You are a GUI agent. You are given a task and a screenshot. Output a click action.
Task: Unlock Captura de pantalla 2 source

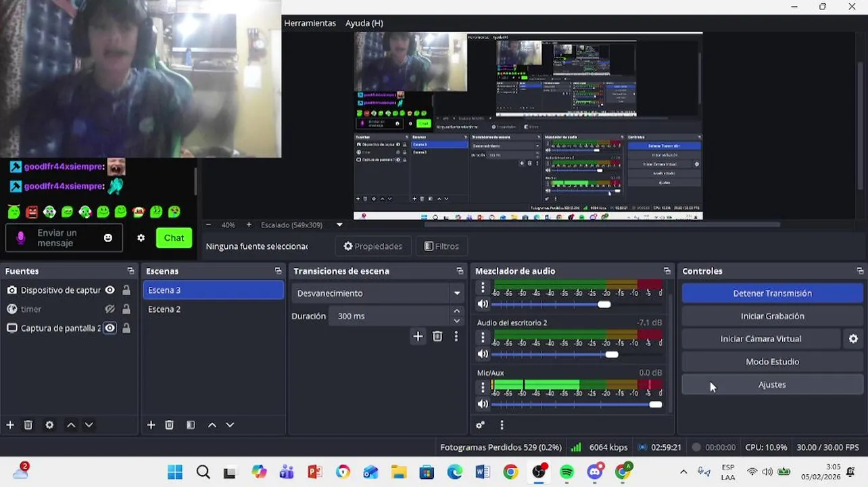coord(126,328)
